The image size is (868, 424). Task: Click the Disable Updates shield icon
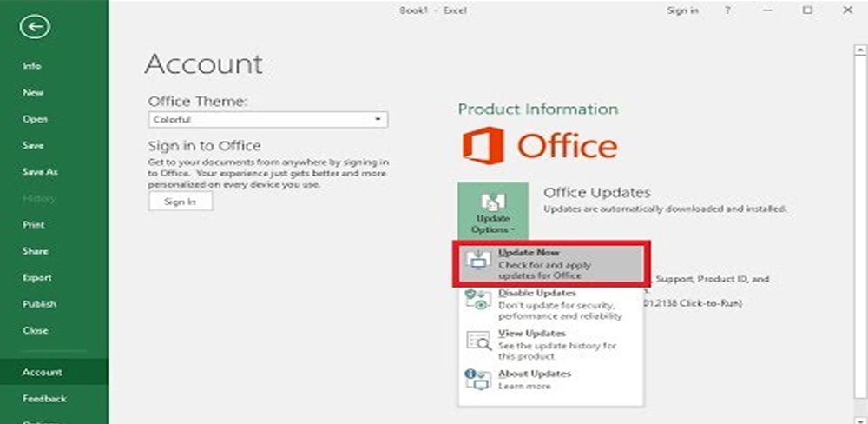477,299
